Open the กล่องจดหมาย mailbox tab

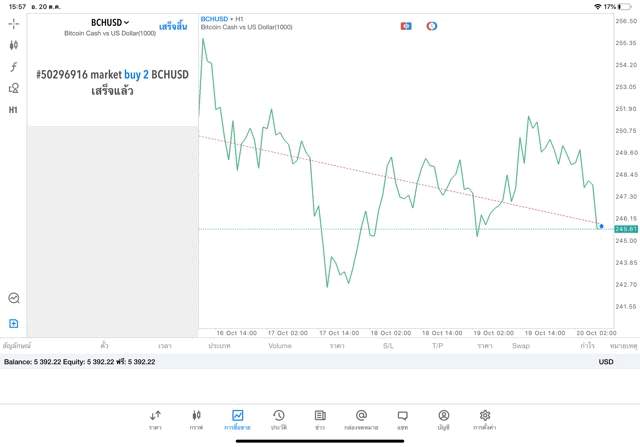coord(361,420)
